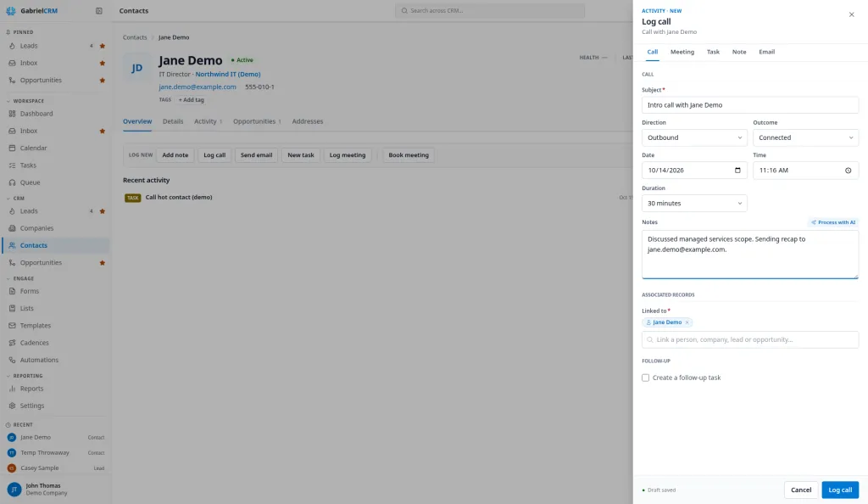Close the Log call panel
Viewport: 868px width, 504px height.
coord(851,14)
